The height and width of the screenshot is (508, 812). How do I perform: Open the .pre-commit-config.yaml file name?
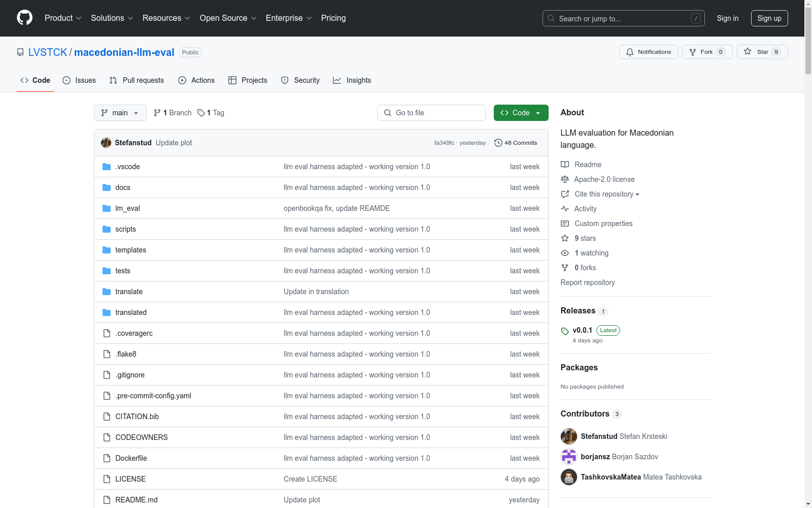click(x=153, y=396)
